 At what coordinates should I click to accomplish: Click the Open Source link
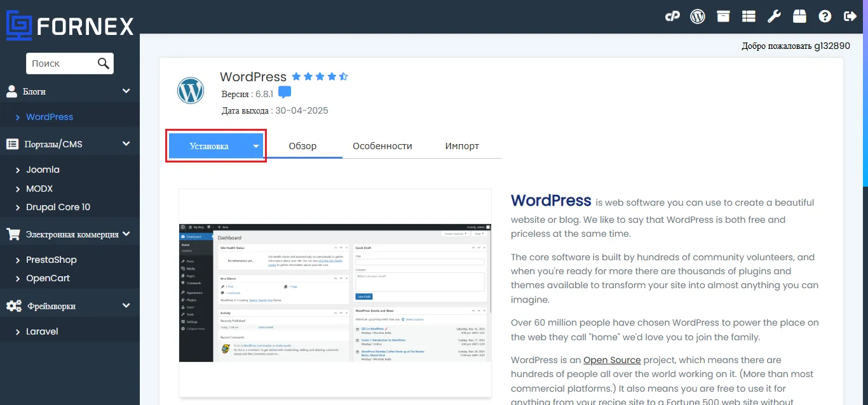click(612, 360)
